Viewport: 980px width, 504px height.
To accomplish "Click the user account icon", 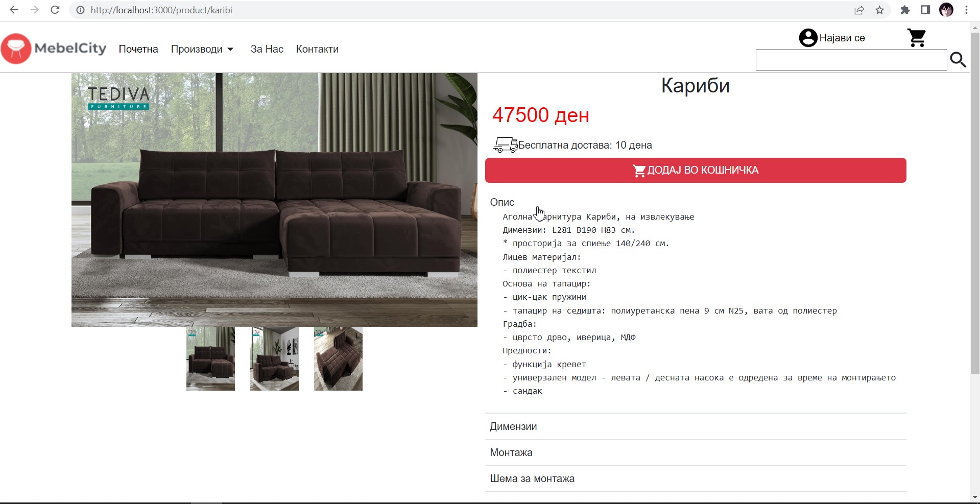I will 808,38.
